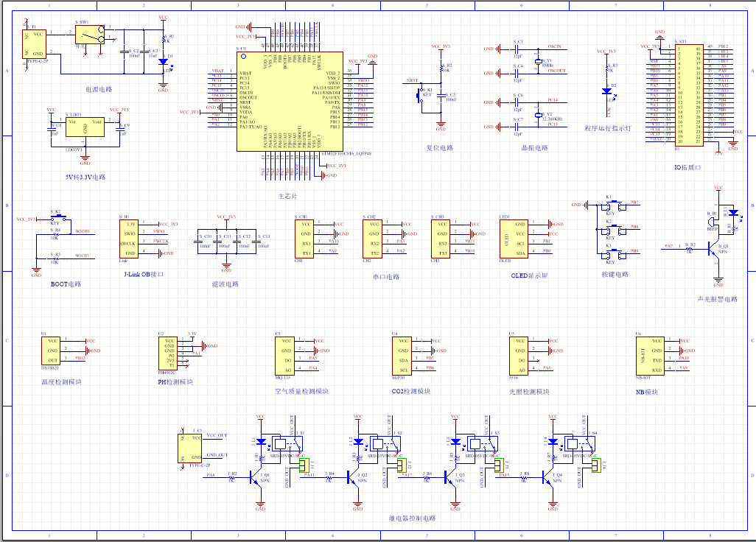Select the S_ST1 IO header component
Viewport: 756px width, 542px height.
pos(689,95)
